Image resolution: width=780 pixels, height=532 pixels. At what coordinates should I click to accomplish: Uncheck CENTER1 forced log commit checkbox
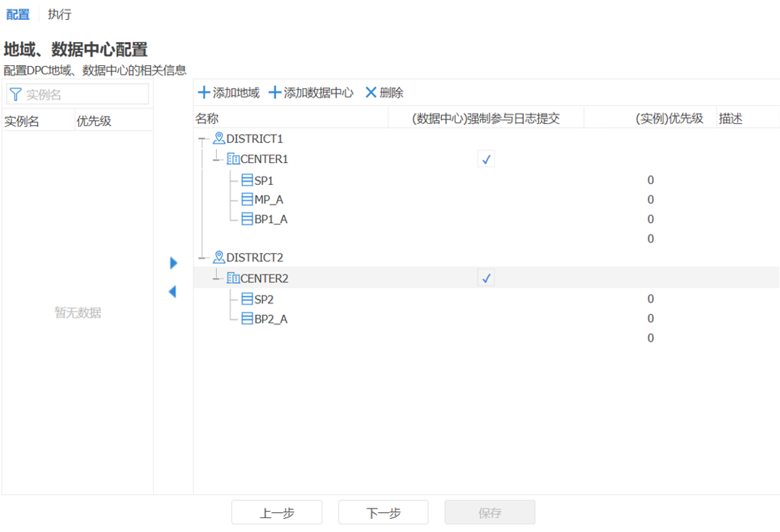tap(486, 159)
